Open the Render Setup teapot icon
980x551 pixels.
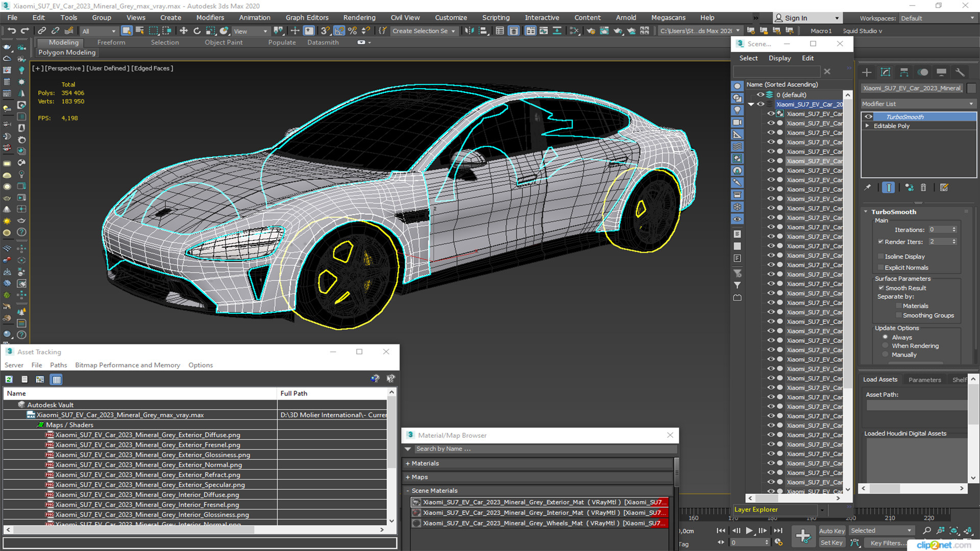pos(591,31)
